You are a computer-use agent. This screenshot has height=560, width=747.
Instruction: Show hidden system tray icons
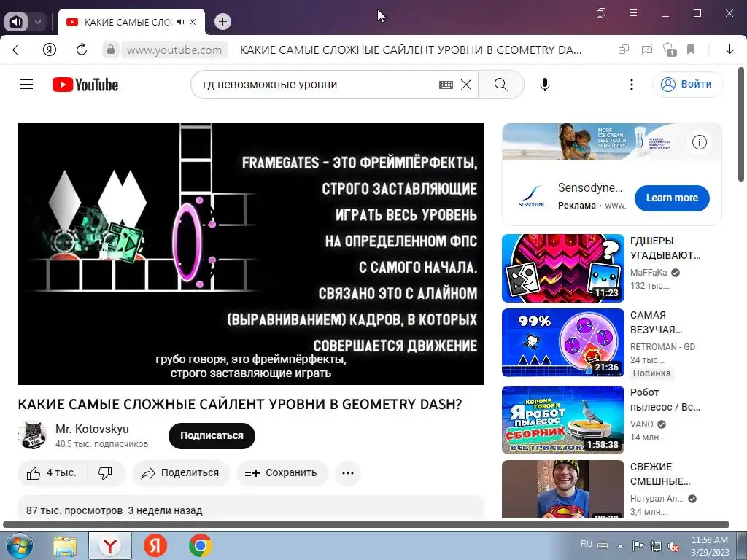(x=620, y=545)
